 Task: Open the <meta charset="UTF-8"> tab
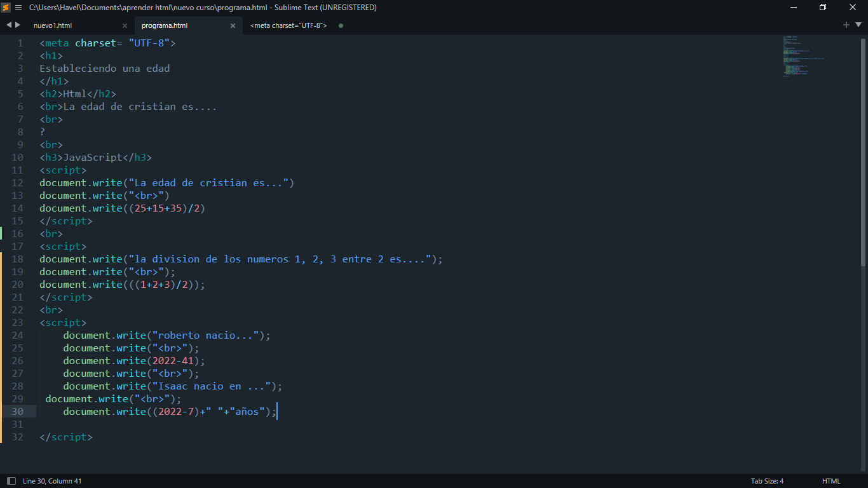288,26
